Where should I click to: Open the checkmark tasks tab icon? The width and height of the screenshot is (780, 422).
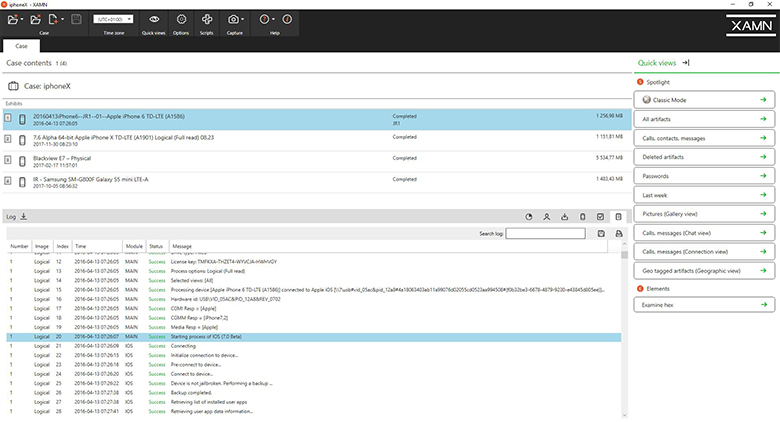pyautogui.click(x=600, y=216)
